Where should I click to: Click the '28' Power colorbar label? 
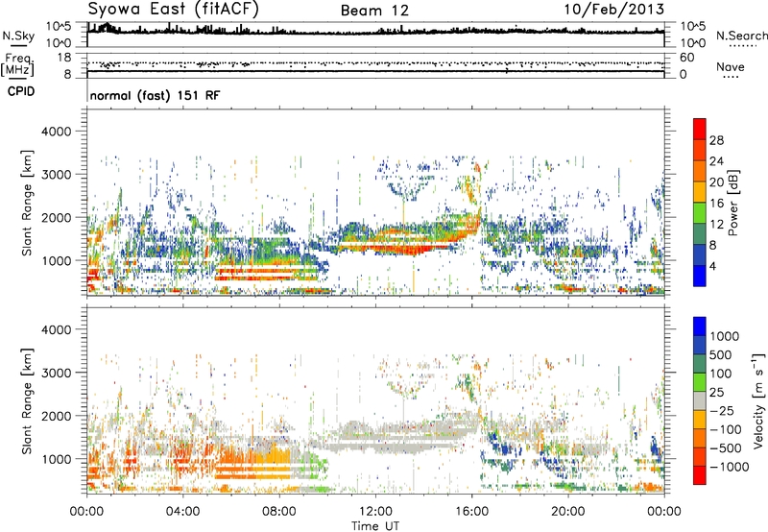[716, 140]
